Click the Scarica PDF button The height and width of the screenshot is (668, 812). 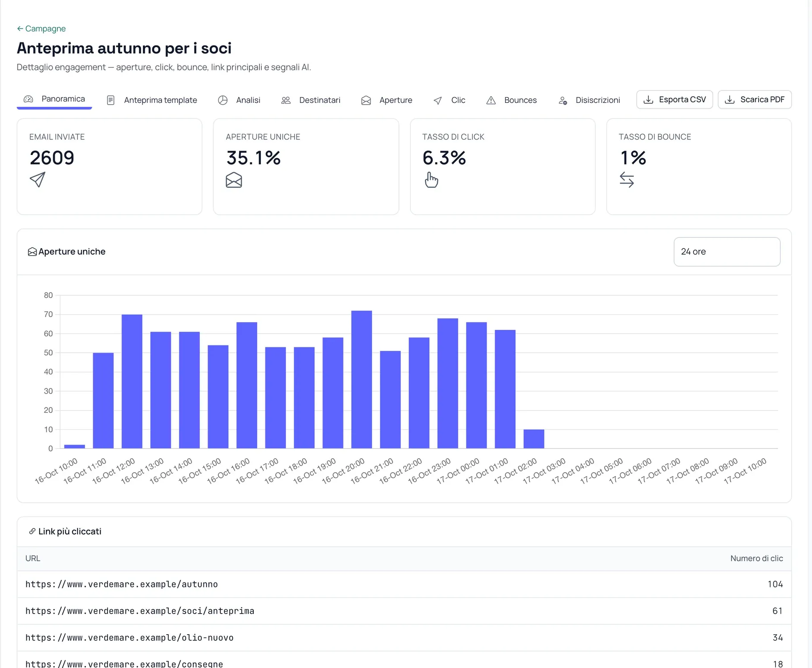coord(755,99)
